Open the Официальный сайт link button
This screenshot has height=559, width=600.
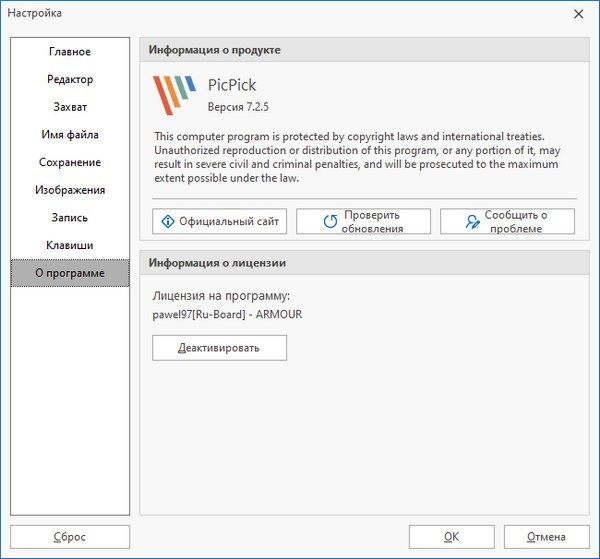[220, 221]
